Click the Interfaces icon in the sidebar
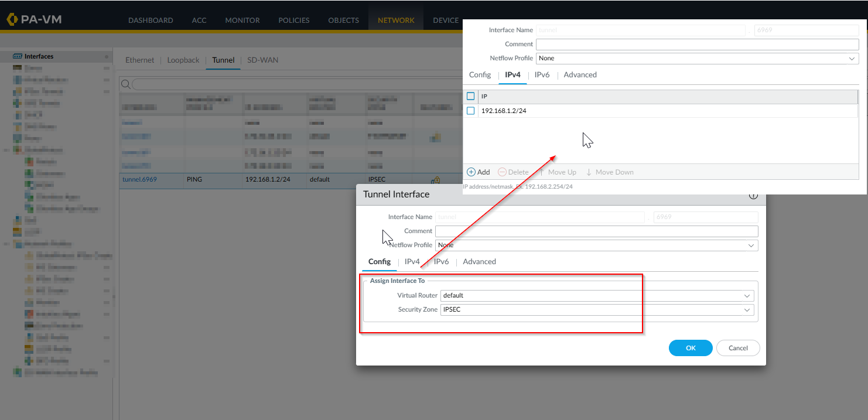This screenshot has height=420, width=868. [x=18, y=56]
